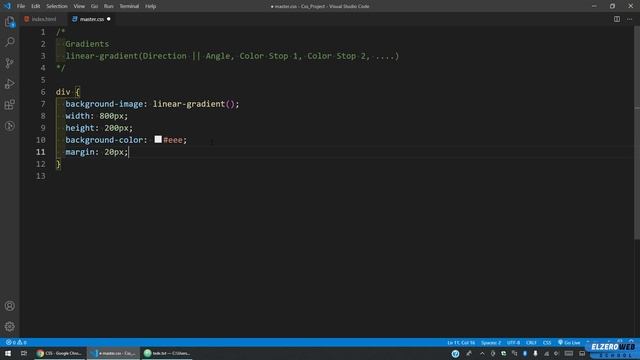640x360 pixels.
Task: Open Task View on the taskbar
Action: (x=24, y=353)
